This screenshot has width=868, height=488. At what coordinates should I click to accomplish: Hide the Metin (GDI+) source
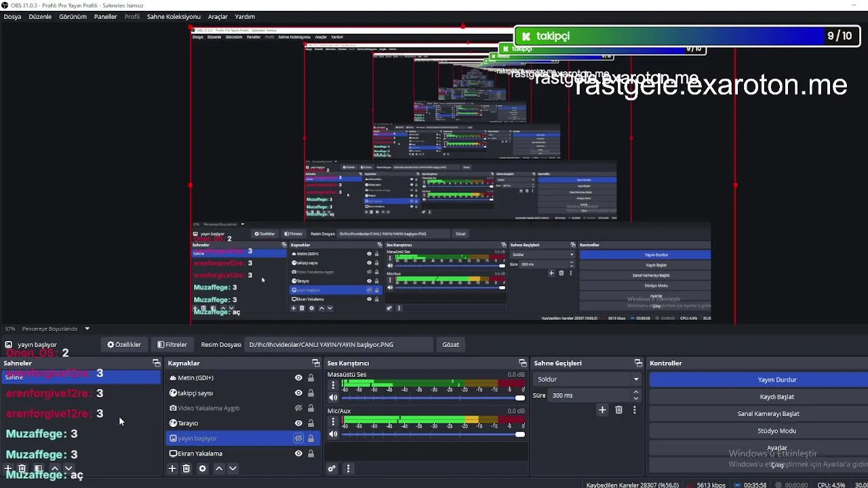pyautogui.click(x=298, y=378)
